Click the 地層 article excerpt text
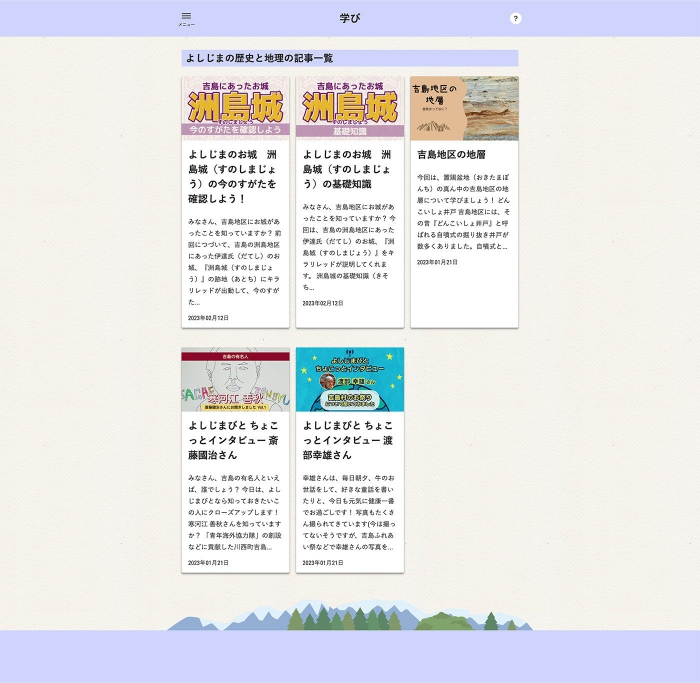 (x=463, y=211)
